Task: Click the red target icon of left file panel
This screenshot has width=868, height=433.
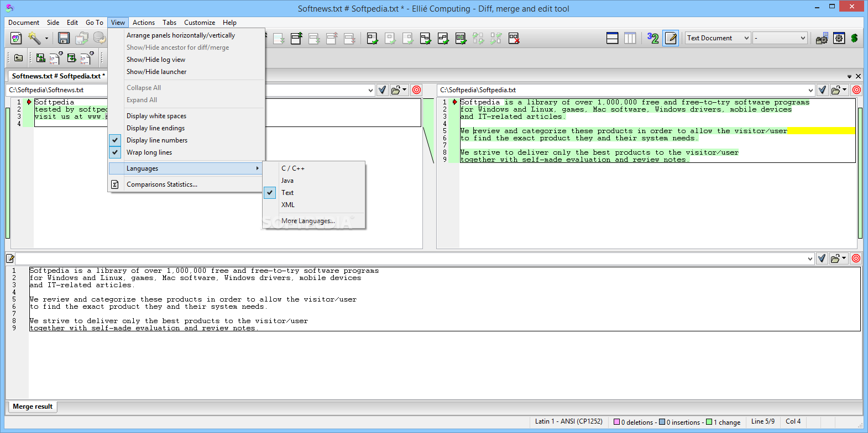Action: pyautogui.click(x=416, y=90)
